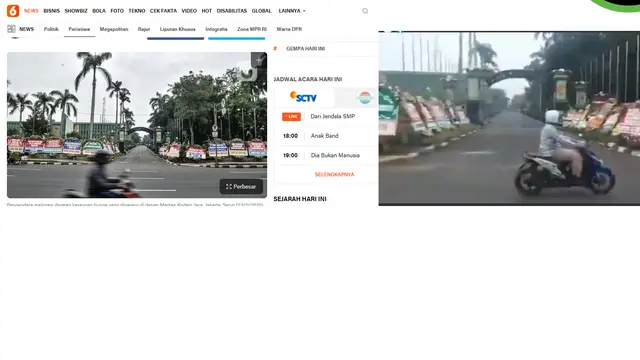This screenshot has height=360, width=640.
Task: Click the article photo of flower boards
Action: coord(137,125)
